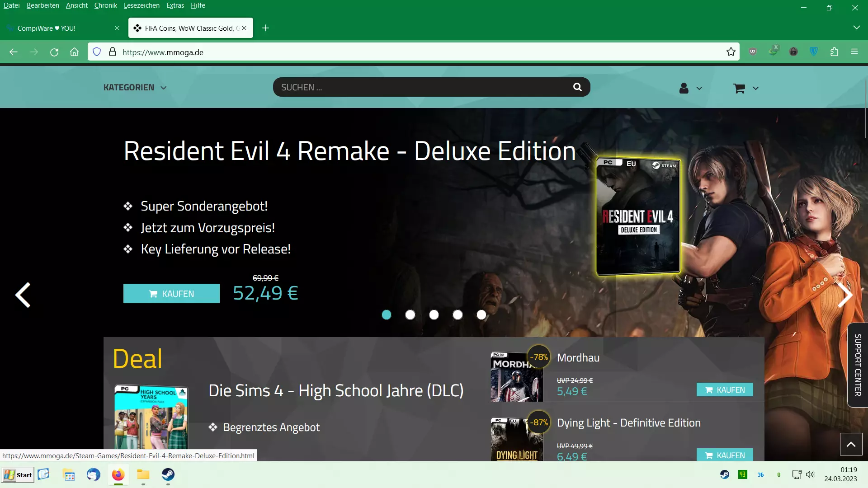Open the file explorer folder in taskbar
The height and width of the screenshot is (488, 868).
[143, 474]
